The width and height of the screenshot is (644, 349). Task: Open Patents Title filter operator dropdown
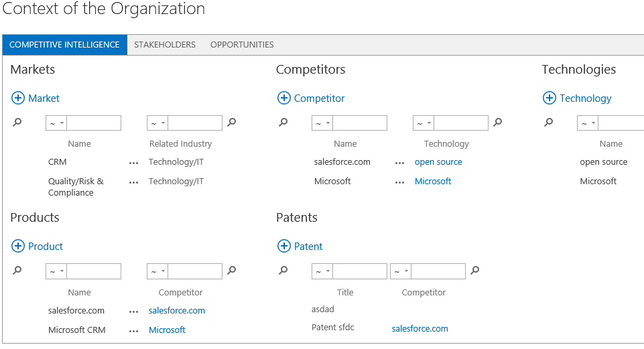(322, 271)
